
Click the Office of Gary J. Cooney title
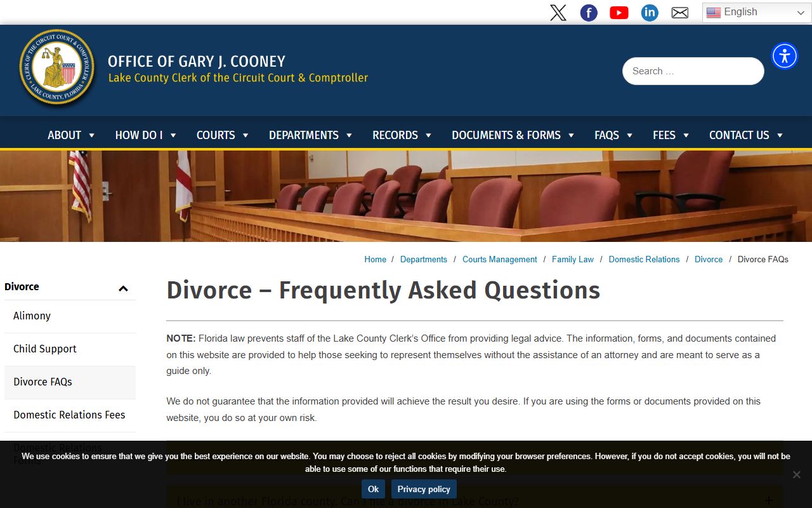(x=197, y=62)
